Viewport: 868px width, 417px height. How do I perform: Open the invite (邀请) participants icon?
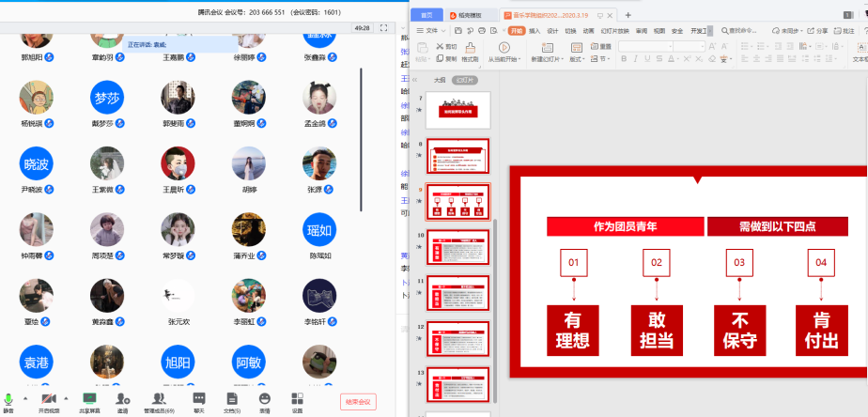[123, 399]
